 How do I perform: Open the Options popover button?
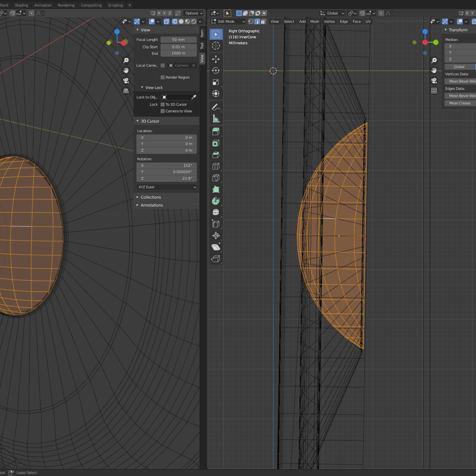click(193, 13)
